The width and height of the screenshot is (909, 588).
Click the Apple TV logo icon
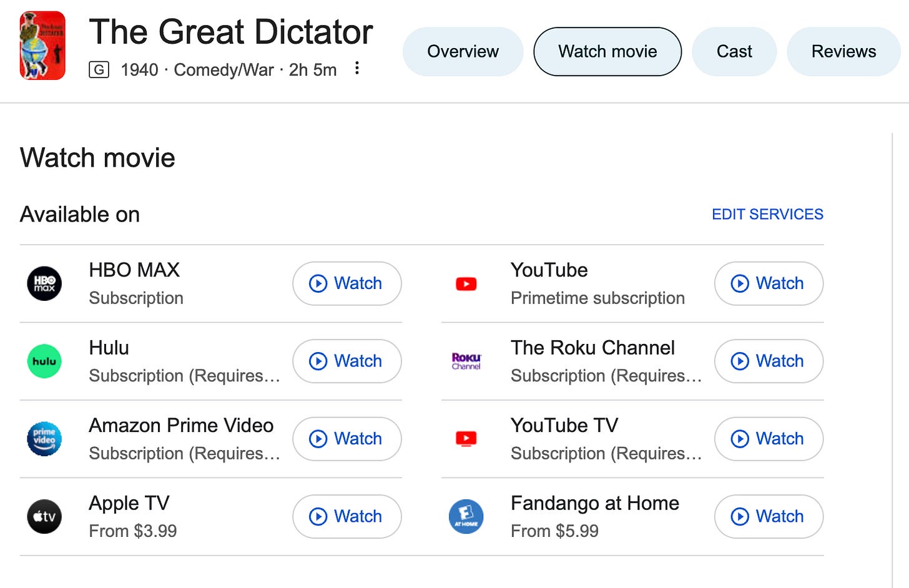click(44, 517)
